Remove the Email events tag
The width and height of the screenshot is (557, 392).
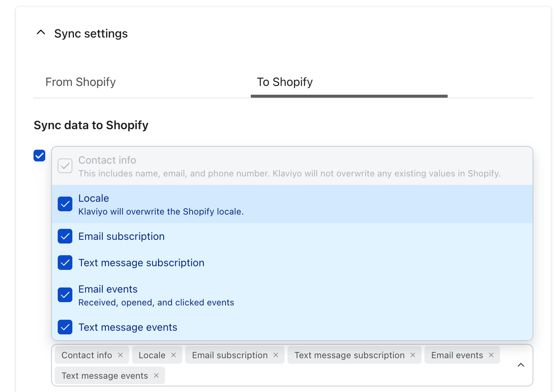(491, 355)
